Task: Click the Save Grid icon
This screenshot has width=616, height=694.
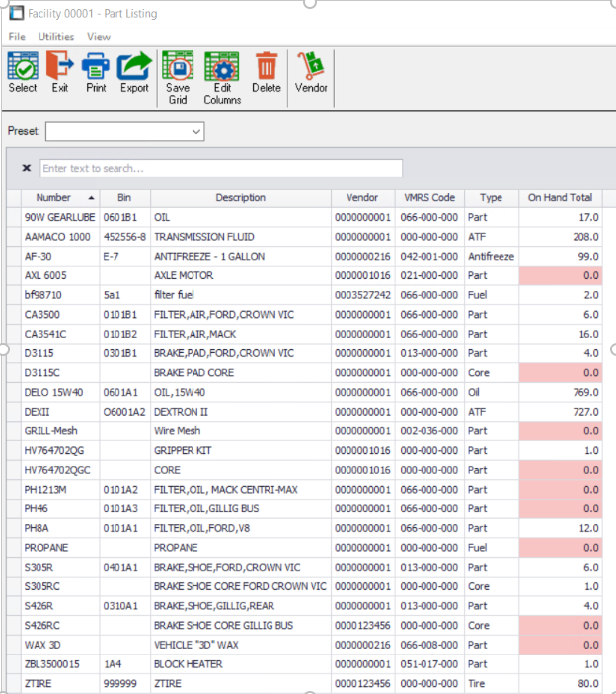Action: pyautogui.click(x=178, y=68)
